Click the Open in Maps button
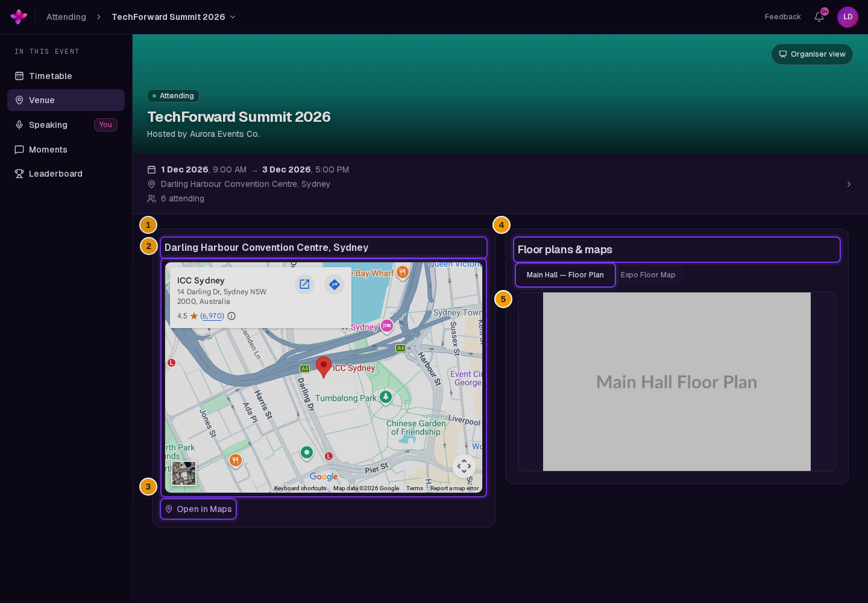 tap(198, 509)
